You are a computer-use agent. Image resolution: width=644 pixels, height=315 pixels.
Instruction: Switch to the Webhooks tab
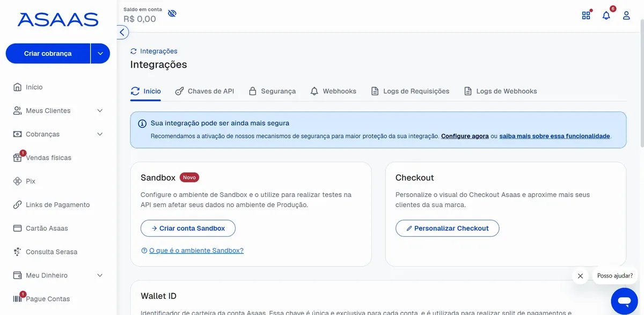(333, 91)
